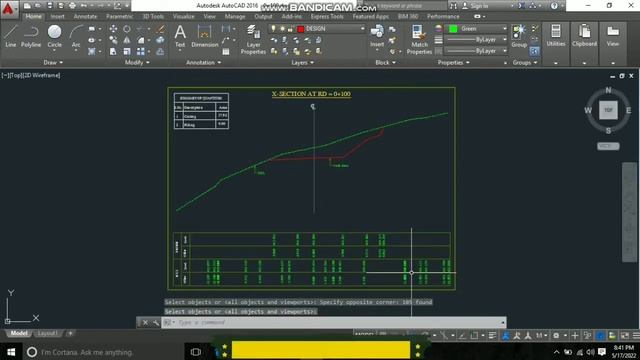Select the Scale tool in Modify
Screen dimensions: 640x360
[x=127, y=51]
